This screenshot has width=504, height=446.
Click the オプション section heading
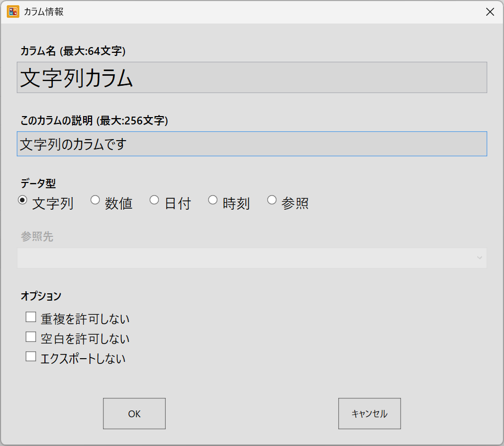point(41,296)
